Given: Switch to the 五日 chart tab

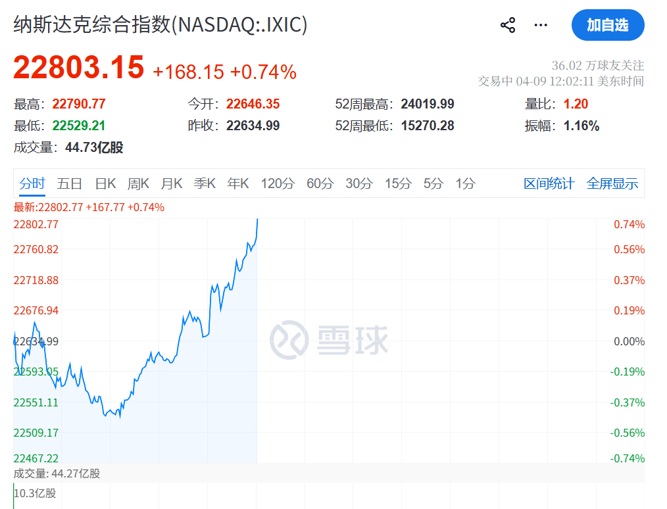Looking at the screenshot, I should coord(69,183).
